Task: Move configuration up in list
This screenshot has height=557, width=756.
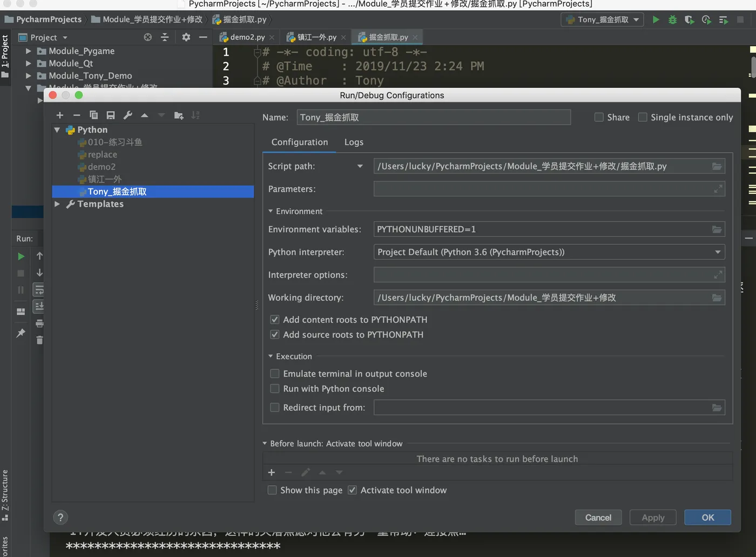Action: click(x=144, y=116)
